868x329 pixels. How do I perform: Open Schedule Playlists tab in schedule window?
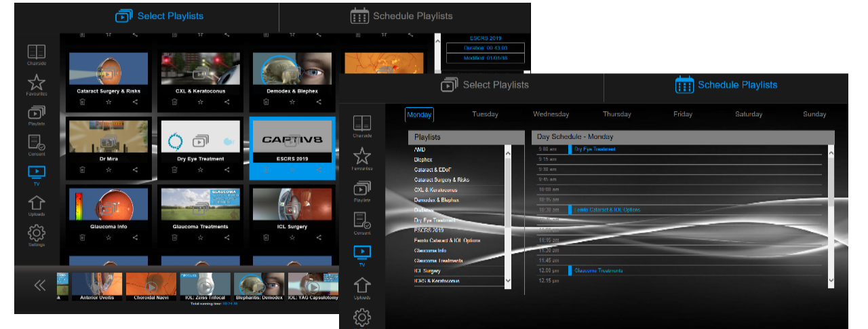pos(726,85)
